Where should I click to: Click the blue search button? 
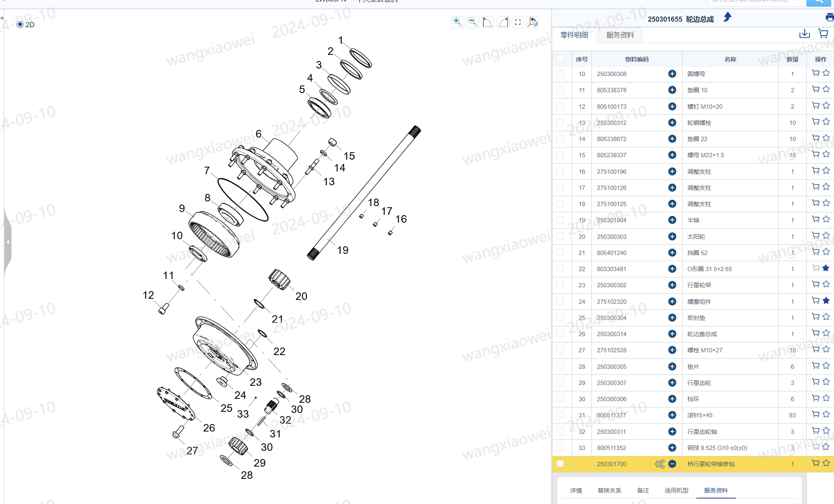pos(819,2)
